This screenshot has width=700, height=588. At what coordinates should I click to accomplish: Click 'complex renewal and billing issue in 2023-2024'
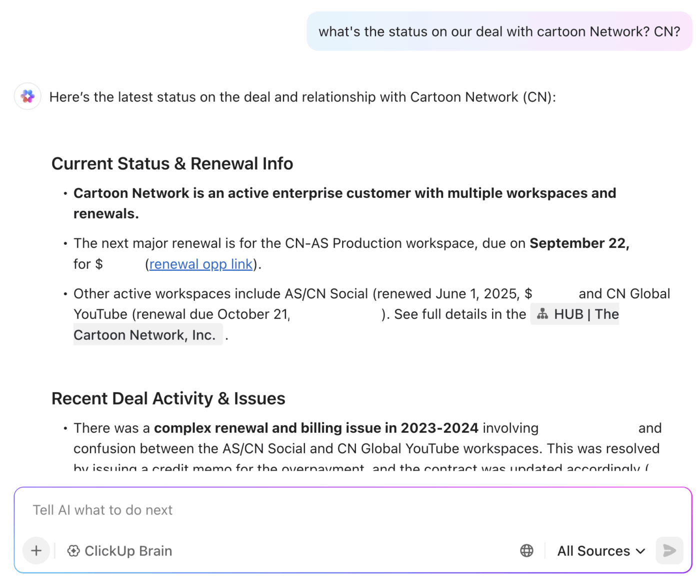316,428
